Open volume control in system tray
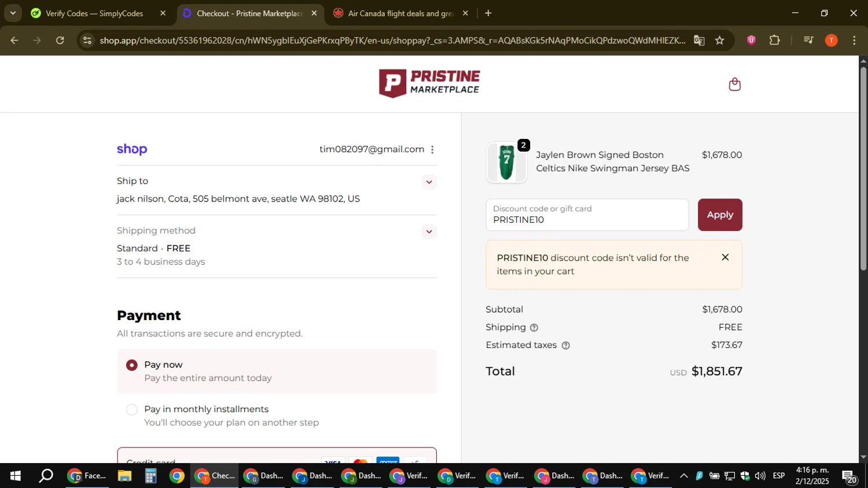The width and height of the screenshot is (868, 488). (760, 476)
